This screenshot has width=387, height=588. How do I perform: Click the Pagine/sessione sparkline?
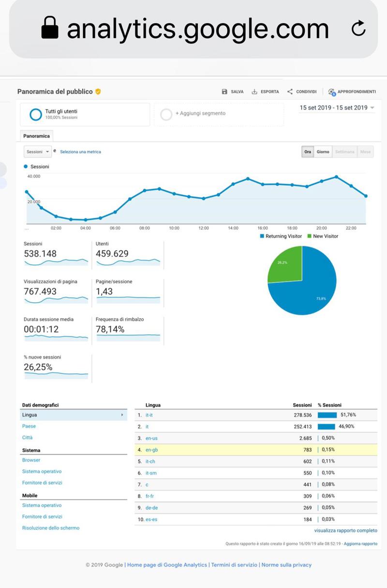click(128, 300)
